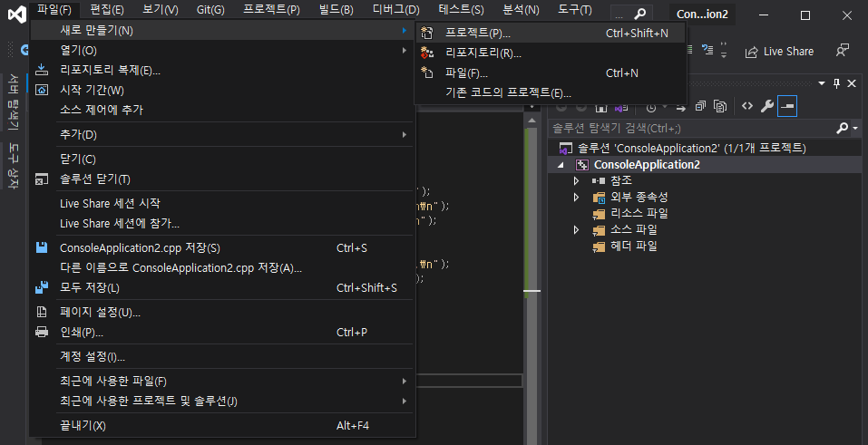Click the printer icon for 인쇄(P)...
This screenshot has height=445, width=868.
(x=42, y=332)
